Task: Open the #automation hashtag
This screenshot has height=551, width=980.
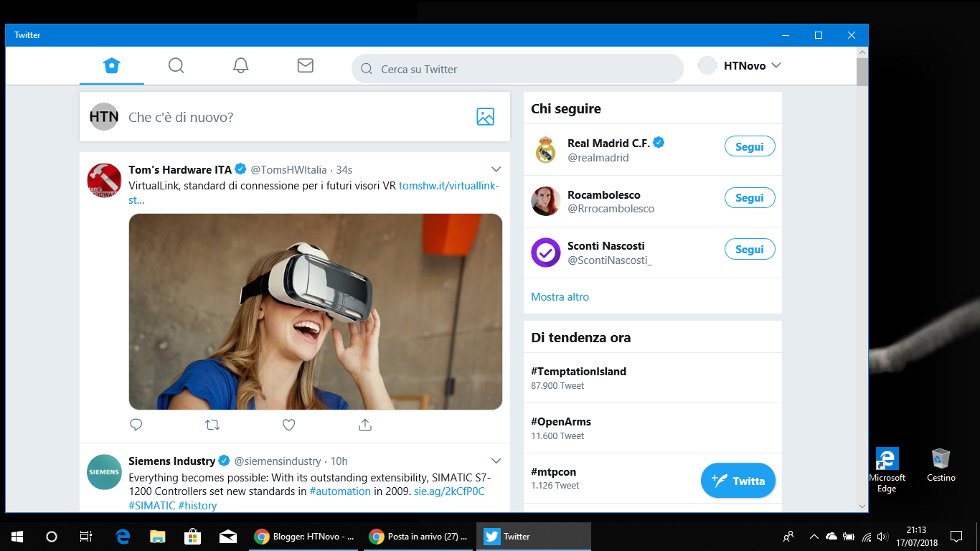Action: click(x=340, y=491)
